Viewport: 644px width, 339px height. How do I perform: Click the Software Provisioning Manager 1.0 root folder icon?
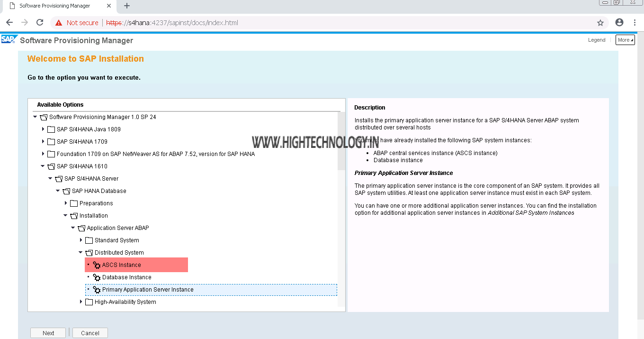tap(44, 117)
